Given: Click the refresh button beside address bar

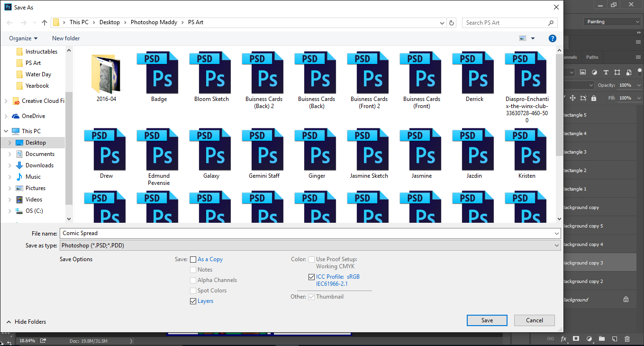Looking at the screenshot, I should [452, 22].
